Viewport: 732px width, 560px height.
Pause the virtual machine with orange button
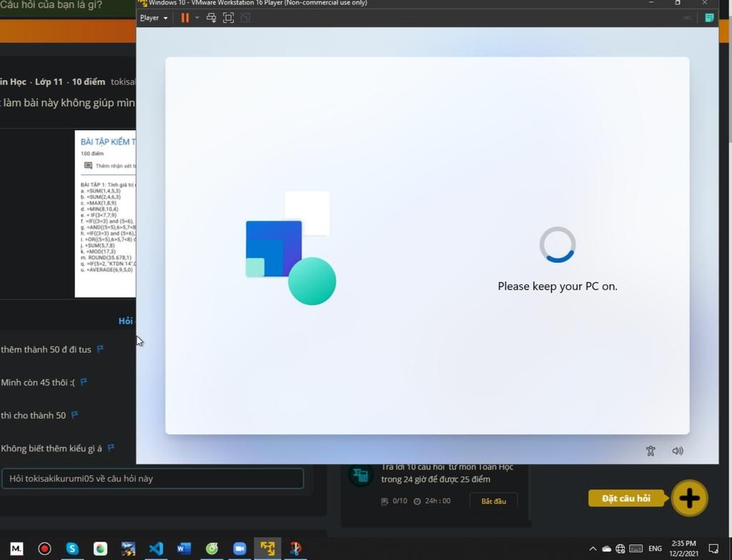click(185, 18)
